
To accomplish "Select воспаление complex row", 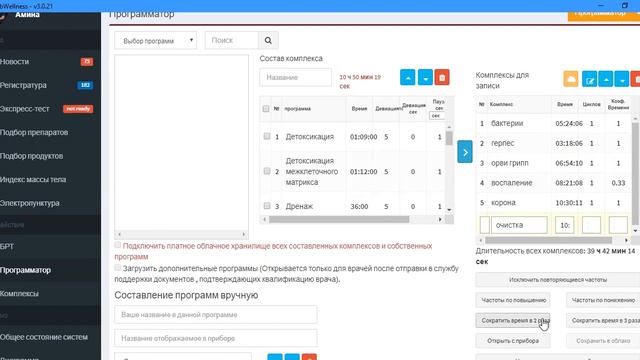I will coord(554,183).
